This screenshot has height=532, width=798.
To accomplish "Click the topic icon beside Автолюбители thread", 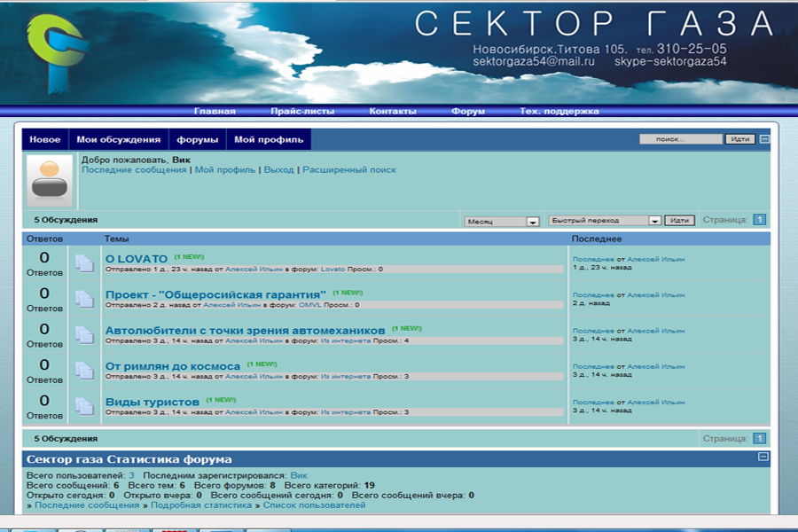I will (x=84, y=335).
